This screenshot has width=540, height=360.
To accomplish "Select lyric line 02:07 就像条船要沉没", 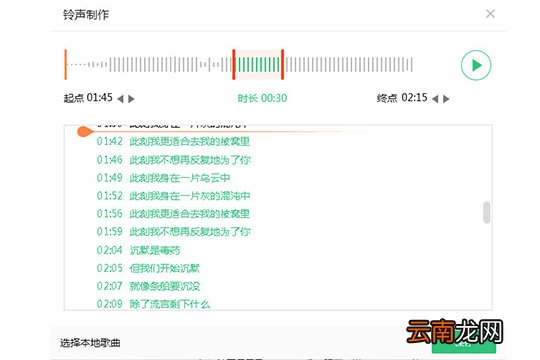I will click(x=148, y=286).
